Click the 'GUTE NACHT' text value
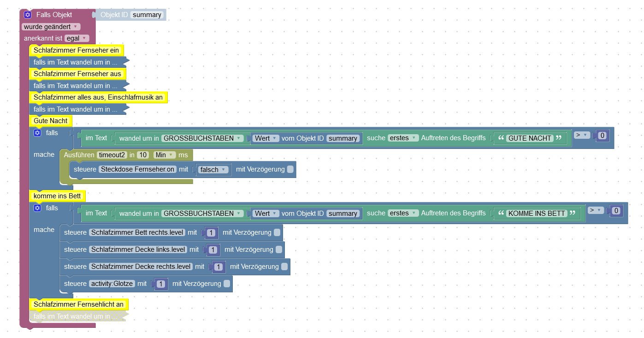 (x=530, y=138)
